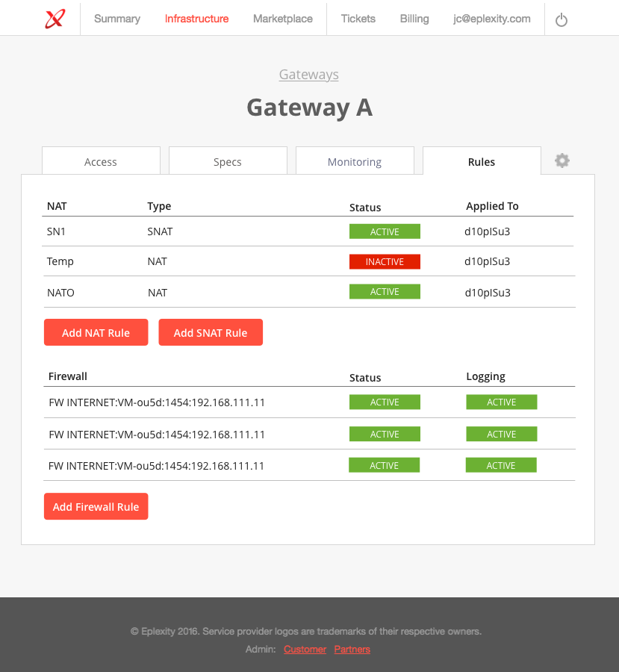Click the first FW INTERNET rule name
The image size is (619, 672).
(157, 402)
